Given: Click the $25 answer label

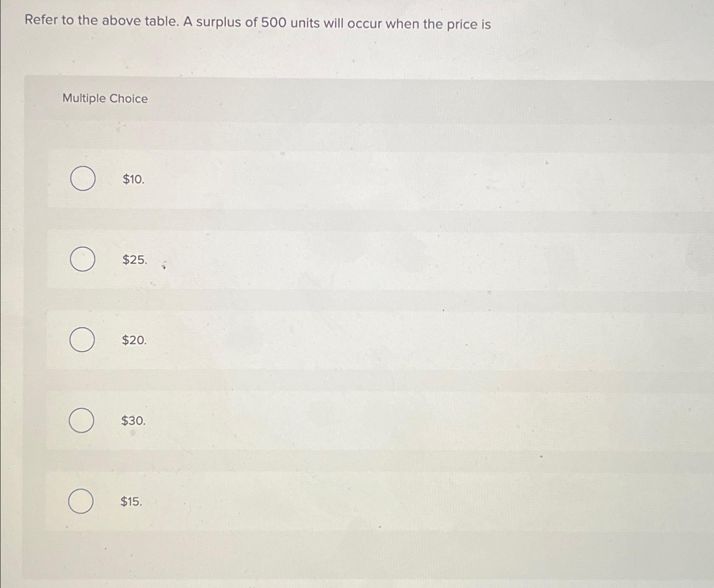Looking at the screenshot, I should click(134, 260).
